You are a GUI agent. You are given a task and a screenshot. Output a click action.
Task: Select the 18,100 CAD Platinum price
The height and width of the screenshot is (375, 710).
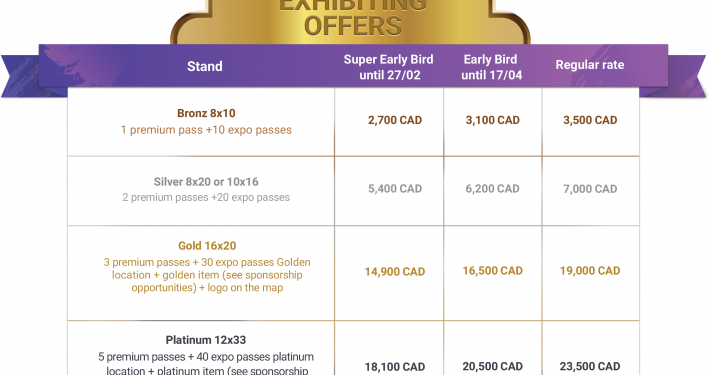pos(395,366)
